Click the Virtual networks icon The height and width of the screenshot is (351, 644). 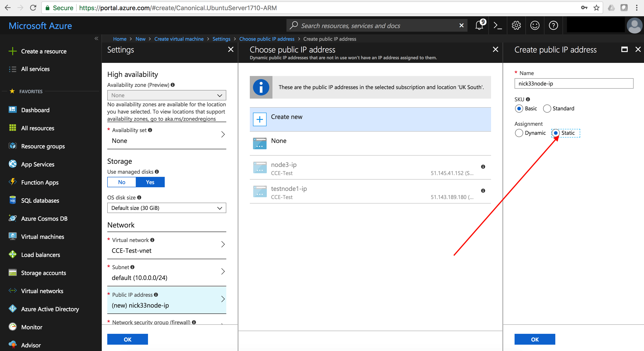pos(12,291)
